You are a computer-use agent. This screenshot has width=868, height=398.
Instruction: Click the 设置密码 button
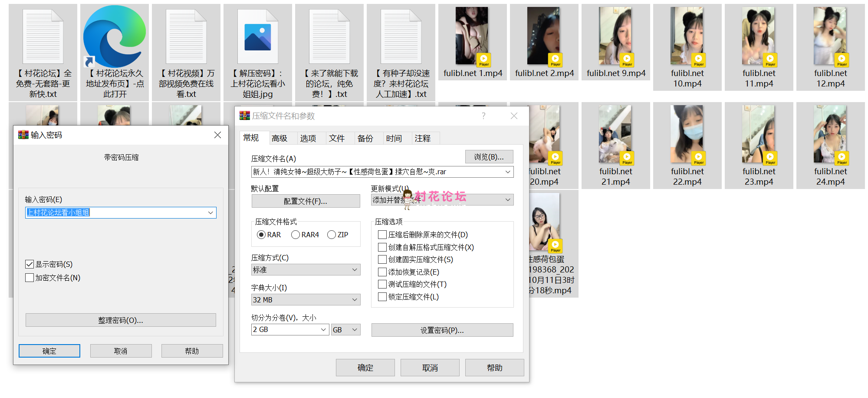tap(442, 330)
